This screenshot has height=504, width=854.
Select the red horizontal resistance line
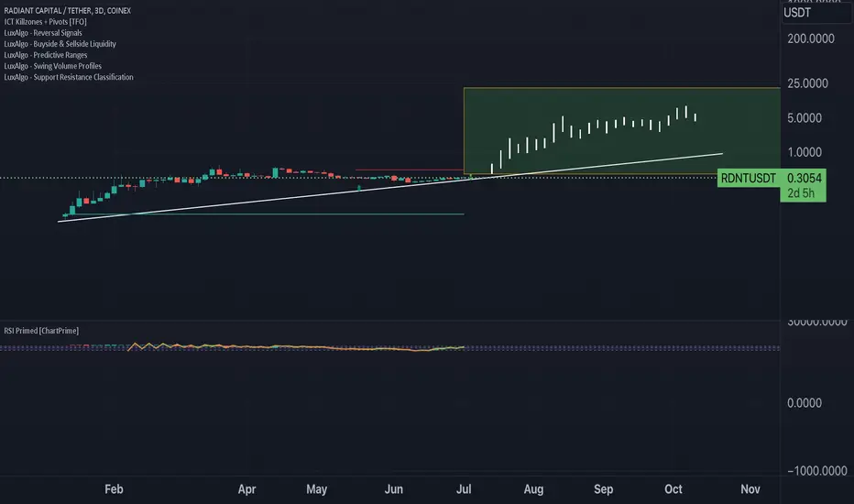[x=409, y=170]
